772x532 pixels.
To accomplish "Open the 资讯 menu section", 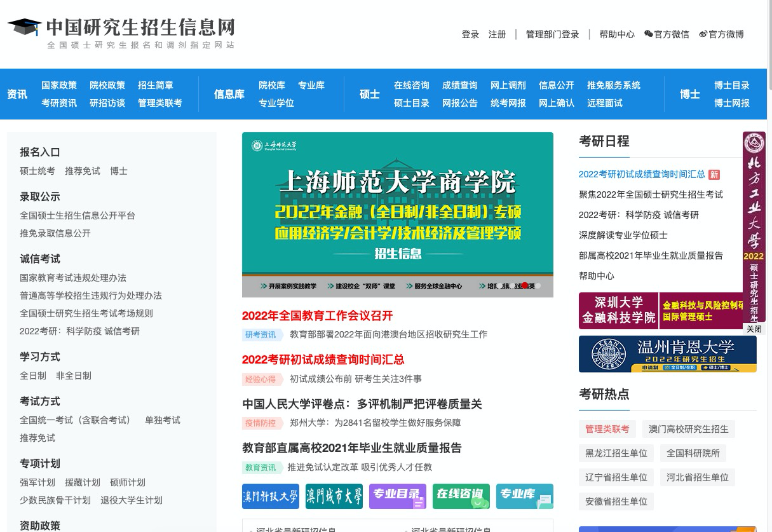I will point(17,94).
